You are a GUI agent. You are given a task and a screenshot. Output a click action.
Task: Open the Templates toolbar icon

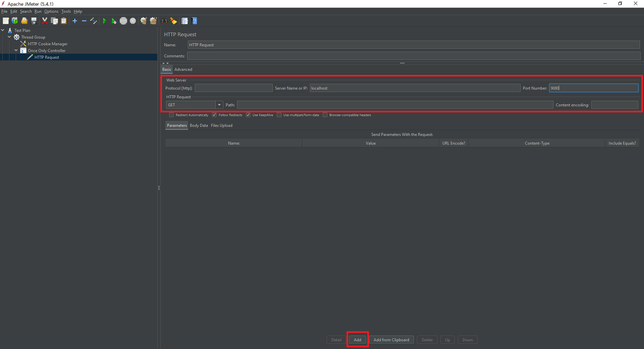point(15,21)
